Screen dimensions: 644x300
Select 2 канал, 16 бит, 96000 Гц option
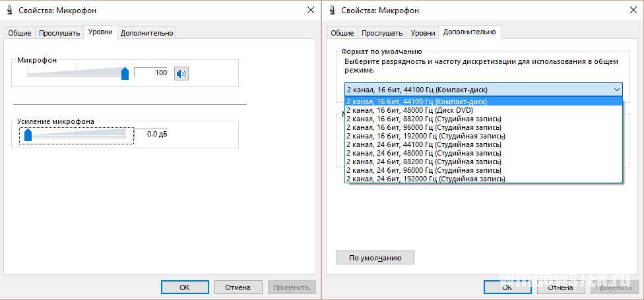(x=423, y=127)
